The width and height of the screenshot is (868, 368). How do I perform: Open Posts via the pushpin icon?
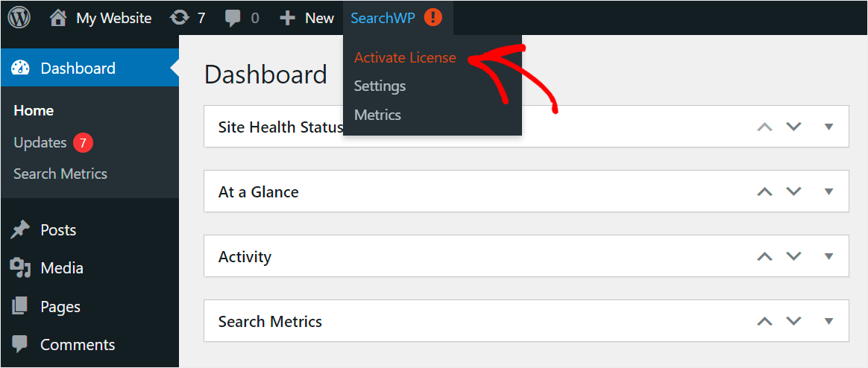coord(20,229)
